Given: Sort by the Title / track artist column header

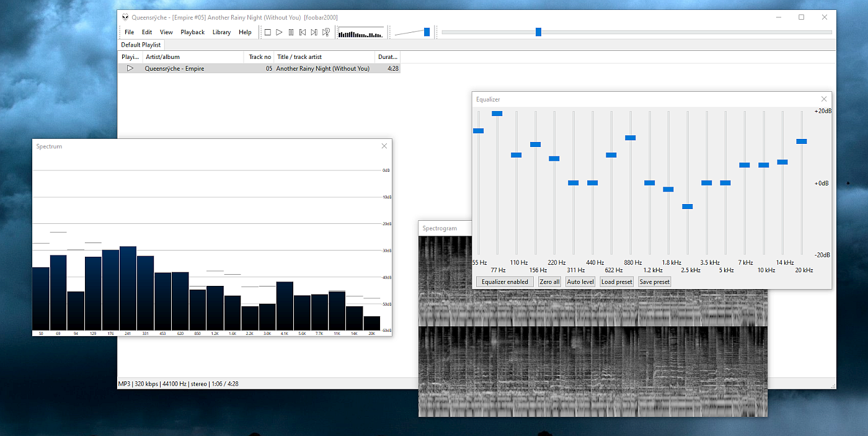Looking at the screenshot, I should pos(324,57).
